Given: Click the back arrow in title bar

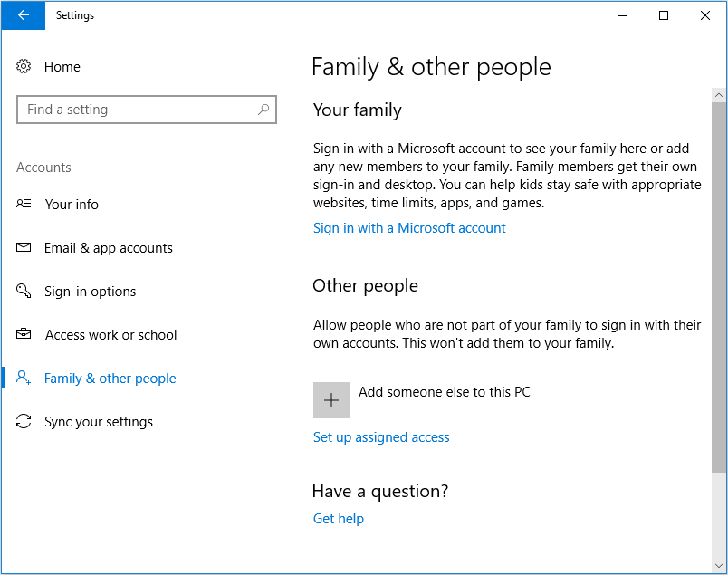Looking at the screenshot, I should 24,15.
